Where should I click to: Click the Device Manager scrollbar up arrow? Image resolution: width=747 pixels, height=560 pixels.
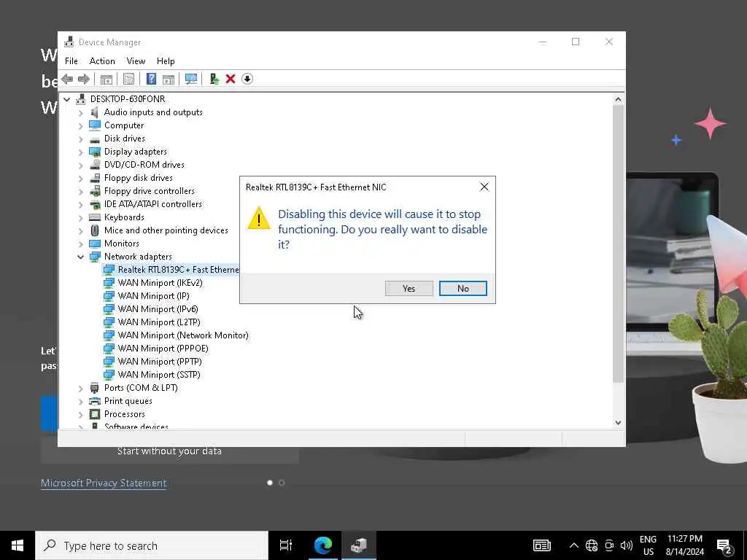618,99
